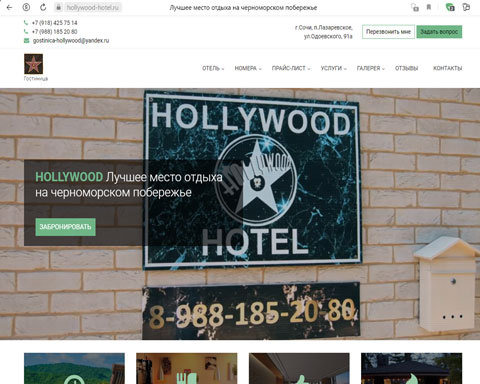This screenshot has height=384, width=480.
Task: Click the Перезвонить мне button
Action: [x=388, y=32]
